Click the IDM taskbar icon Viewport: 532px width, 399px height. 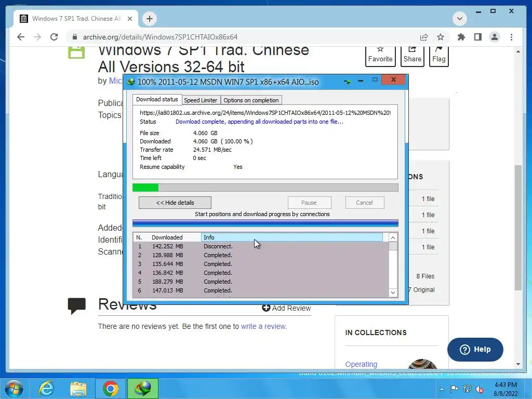(143, 389)
